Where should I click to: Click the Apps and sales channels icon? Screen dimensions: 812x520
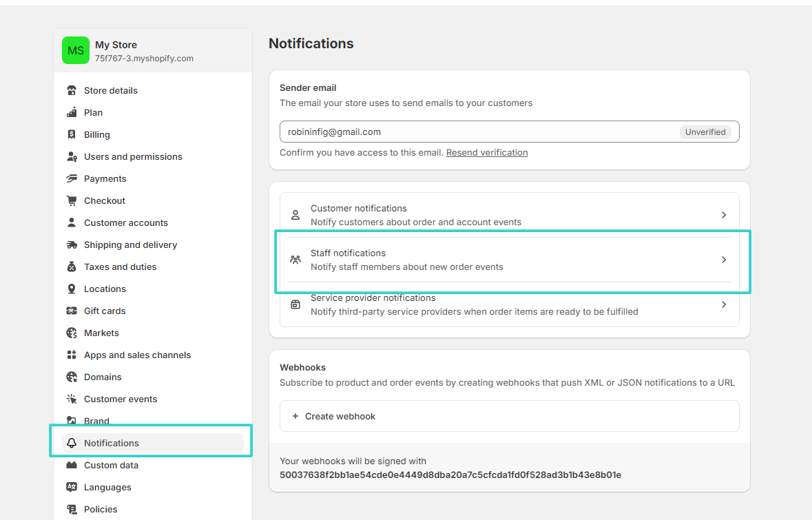coord(72,355)
